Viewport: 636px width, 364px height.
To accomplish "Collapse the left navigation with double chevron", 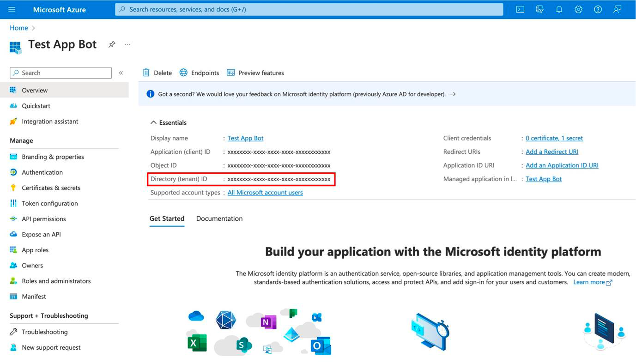I will tap(121, 73).
